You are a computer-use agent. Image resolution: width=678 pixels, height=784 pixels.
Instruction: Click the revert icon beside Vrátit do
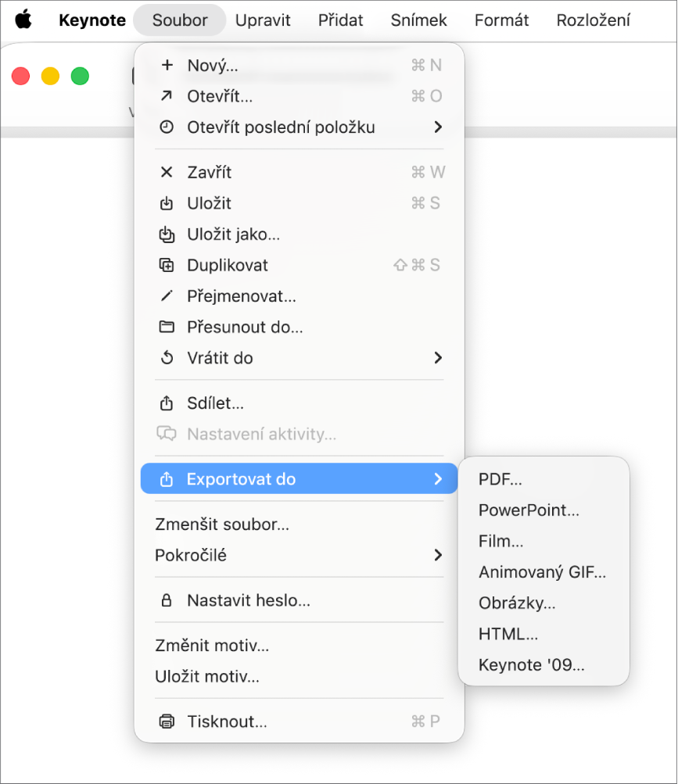coord(167,358)
